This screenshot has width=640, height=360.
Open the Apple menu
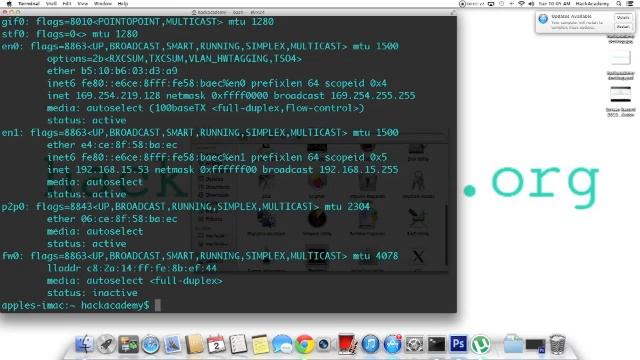[9, 4]
